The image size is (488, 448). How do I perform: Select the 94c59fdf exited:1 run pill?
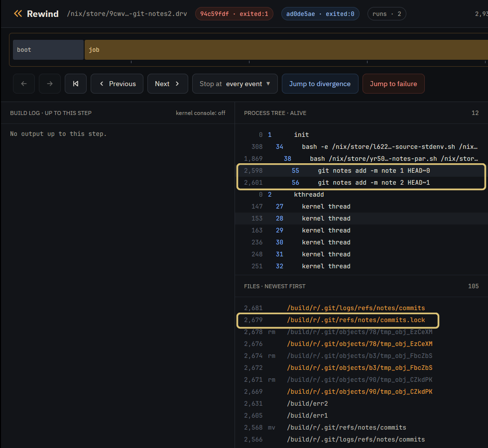[x=234, y=14]
